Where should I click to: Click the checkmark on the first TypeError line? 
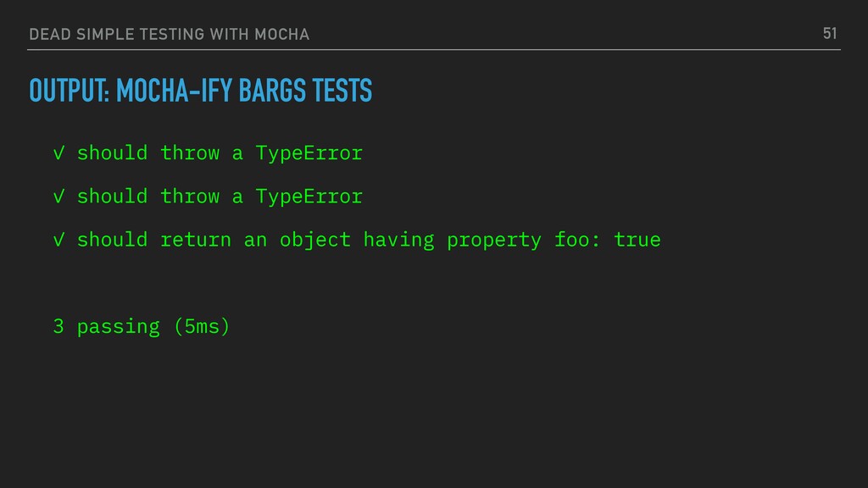(58, 153)
